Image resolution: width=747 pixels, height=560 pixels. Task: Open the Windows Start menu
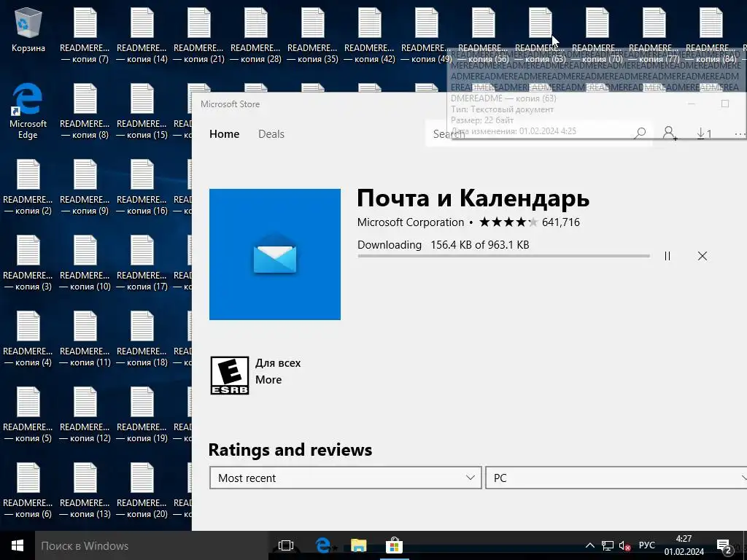[18, 545]
